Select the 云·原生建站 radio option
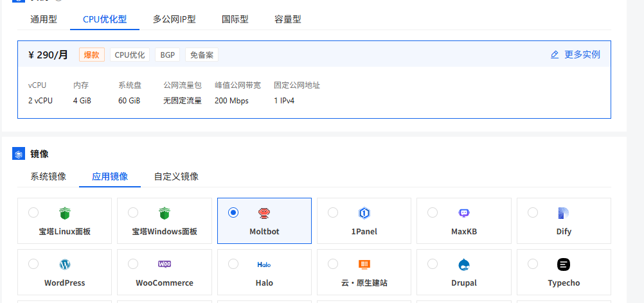The image size is (644, 303). click(x=333, y=264)
